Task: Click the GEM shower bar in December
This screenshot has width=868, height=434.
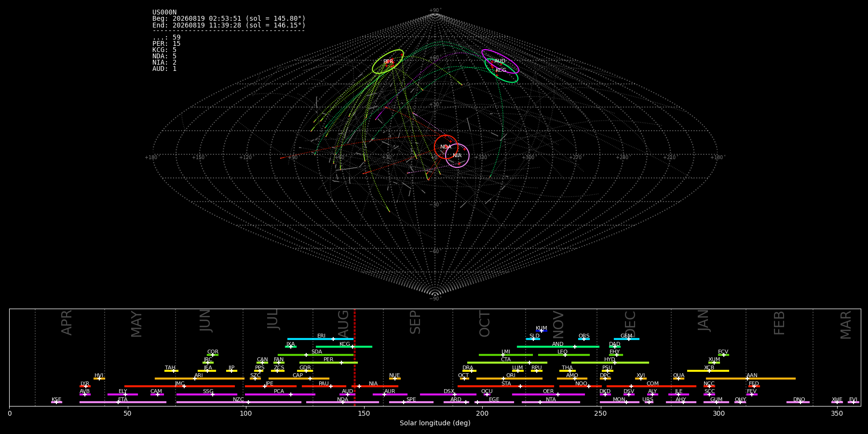Action: coord(626,339)
